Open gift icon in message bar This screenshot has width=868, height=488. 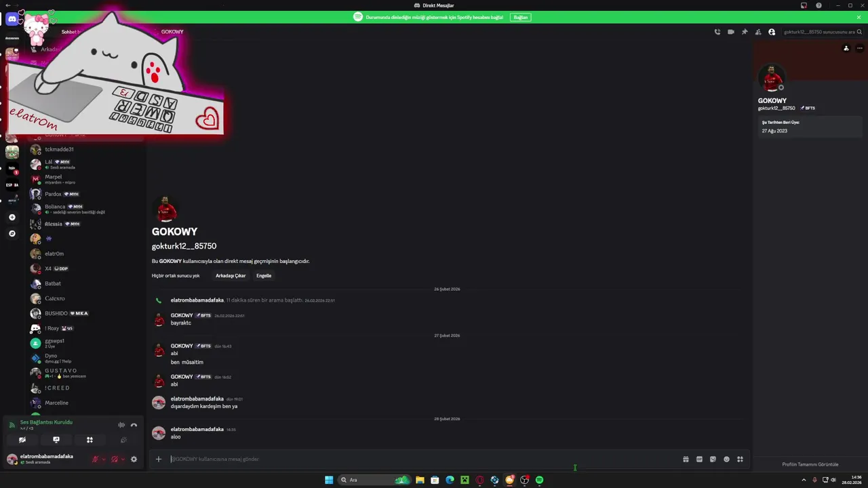[x=686, y=459]
